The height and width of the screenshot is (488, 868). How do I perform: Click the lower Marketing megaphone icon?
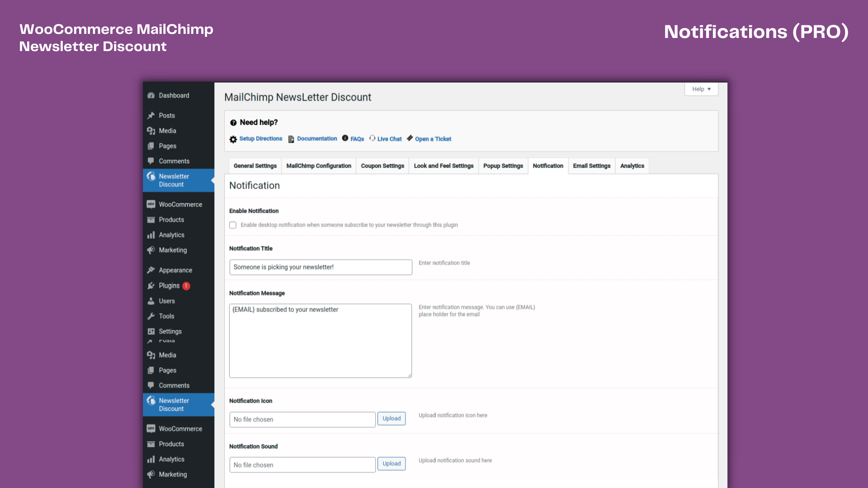point(151,474)
